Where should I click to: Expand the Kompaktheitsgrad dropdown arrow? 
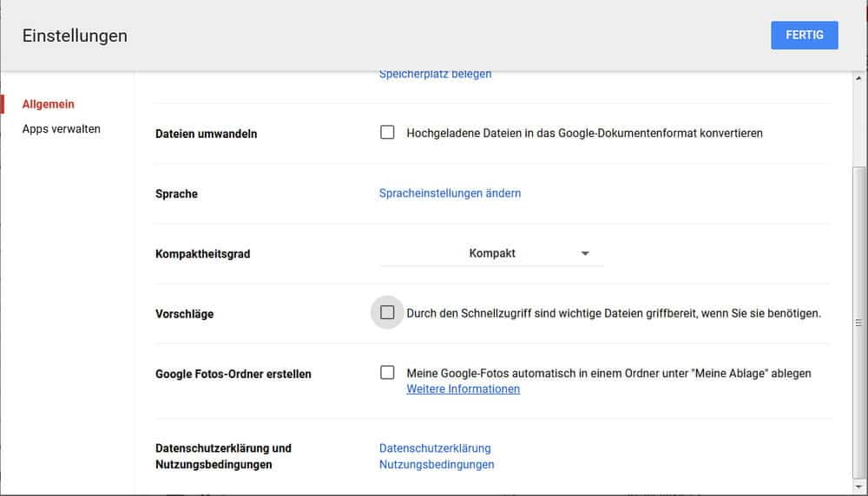585,253
